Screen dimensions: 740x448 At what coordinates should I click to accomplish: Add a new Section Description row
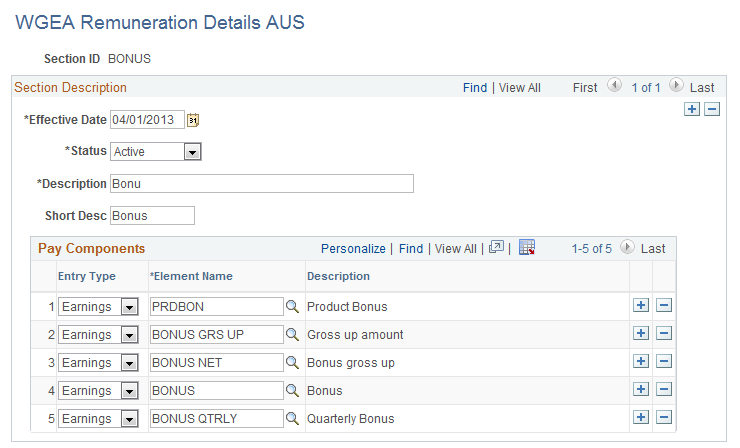coord(692,109)
